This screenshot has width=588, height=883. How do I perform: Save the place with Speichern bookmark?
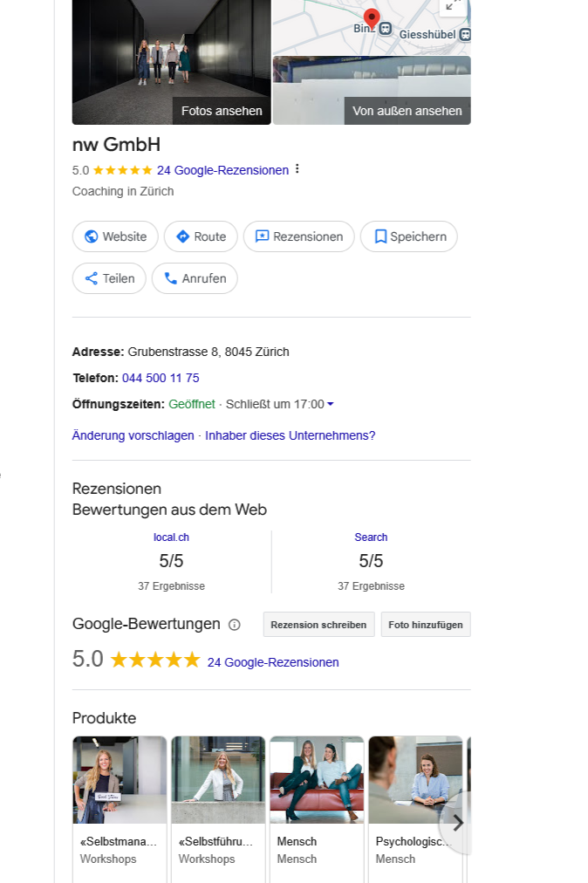coord(409,236)
